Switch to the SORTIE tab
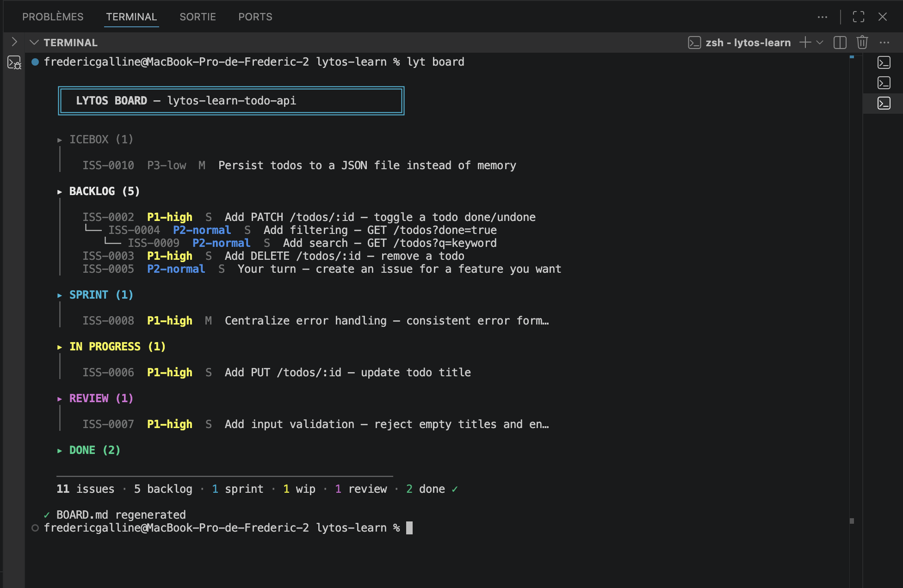The image size is (903, 588). coord(198,17)
